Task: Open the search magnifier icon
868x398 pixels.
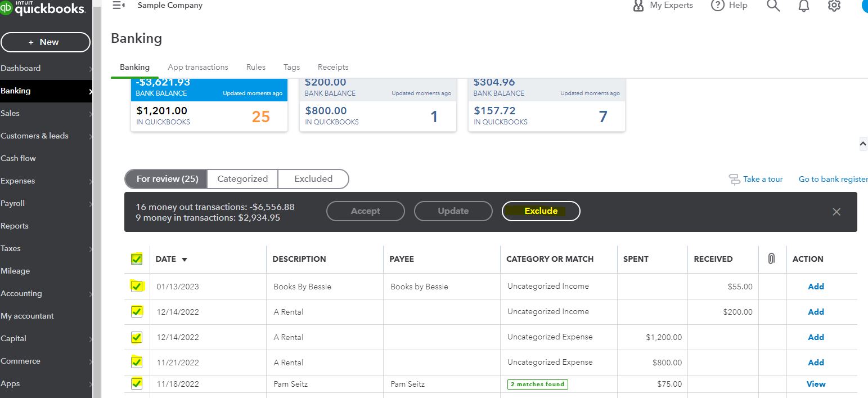Action: [x=773, y=6]
